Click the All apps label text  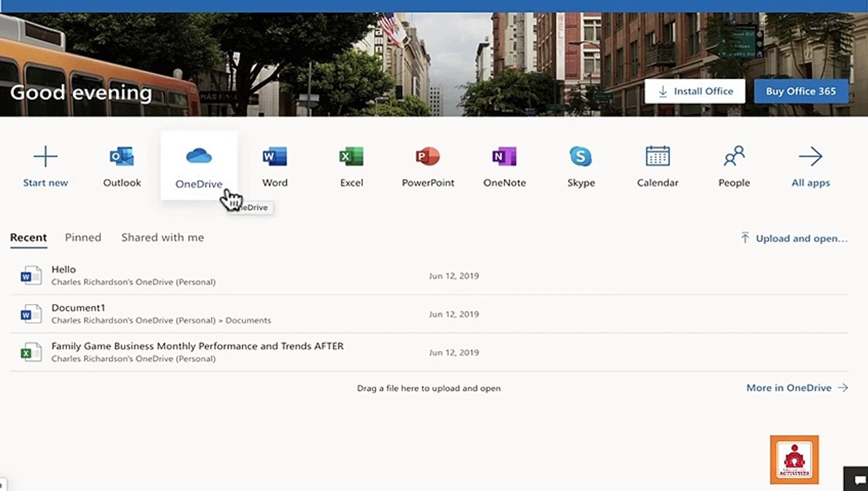click(811, 183)
